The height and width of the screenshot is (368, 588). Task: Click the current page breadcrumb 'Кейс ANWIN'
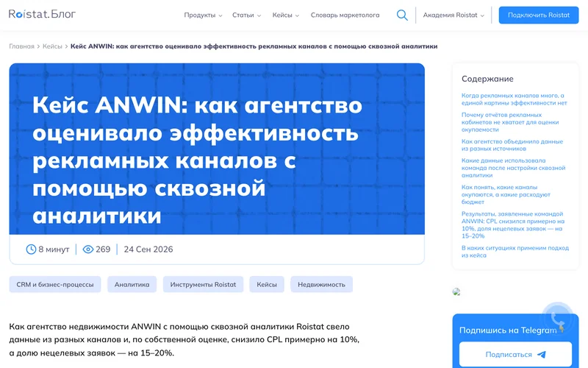pos(254,46)
